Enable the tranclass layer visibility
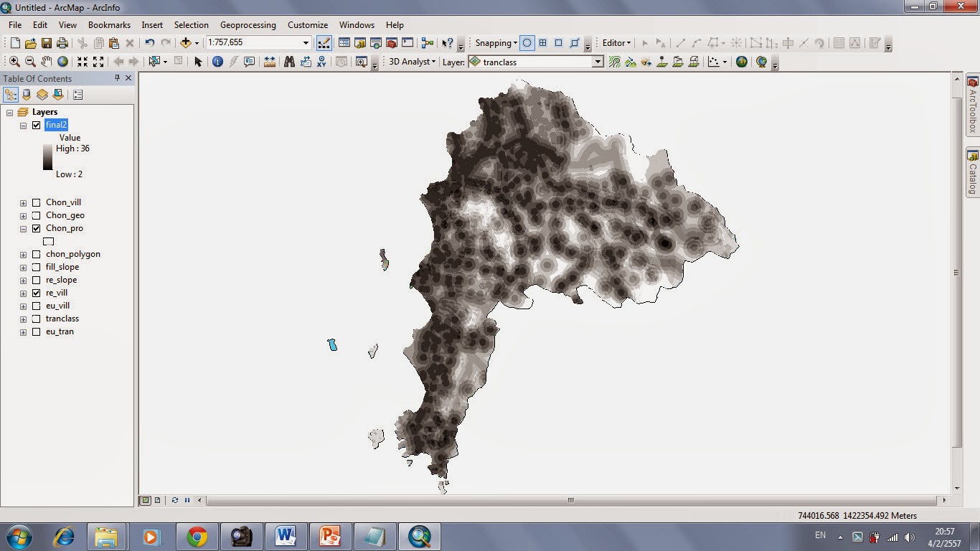Viewport: 980px width, 551px height. pyautogui.click(x=37, y=319)
